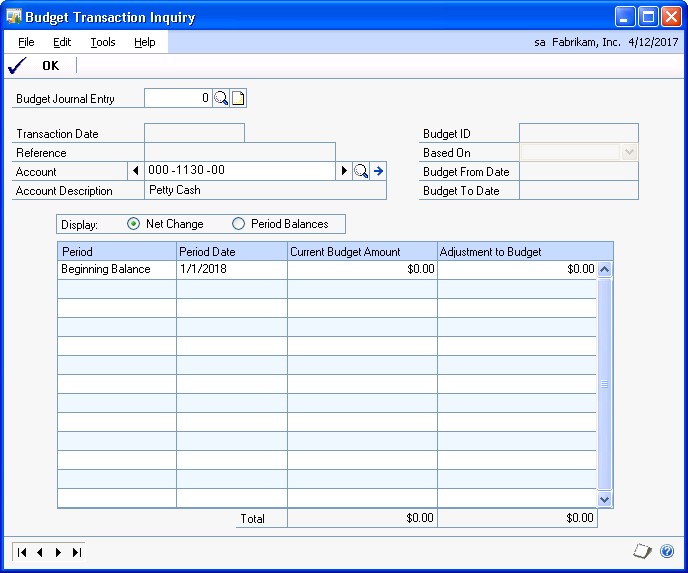Open the File menu

26,42
